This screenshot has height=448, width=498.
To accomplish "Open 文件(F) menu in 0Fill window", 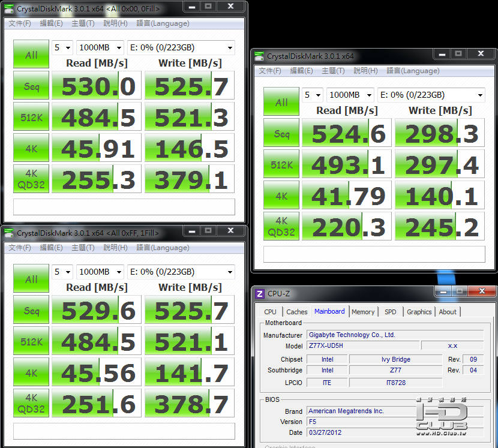I will pyautogui.click(x=20, y=23).
